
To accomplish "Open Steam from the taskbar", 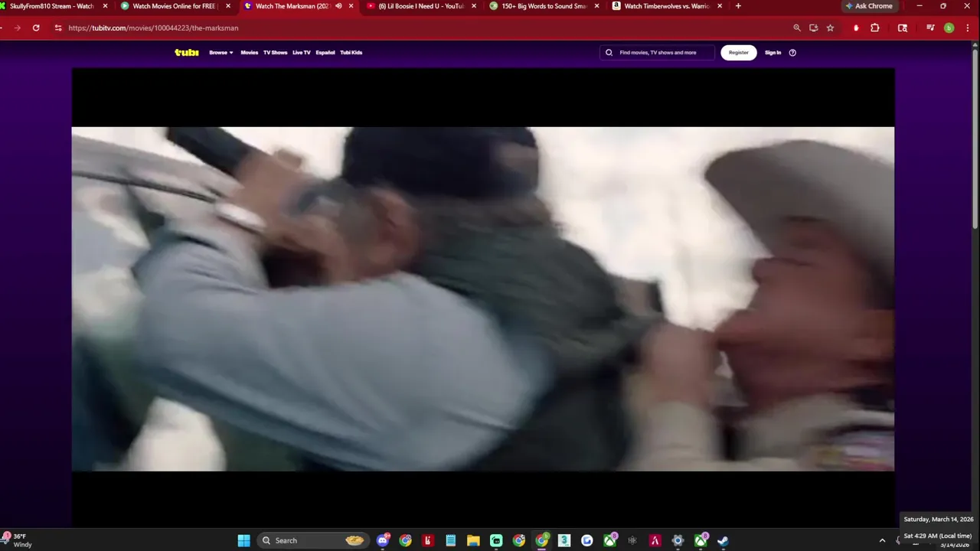I will tap(723, 540).
